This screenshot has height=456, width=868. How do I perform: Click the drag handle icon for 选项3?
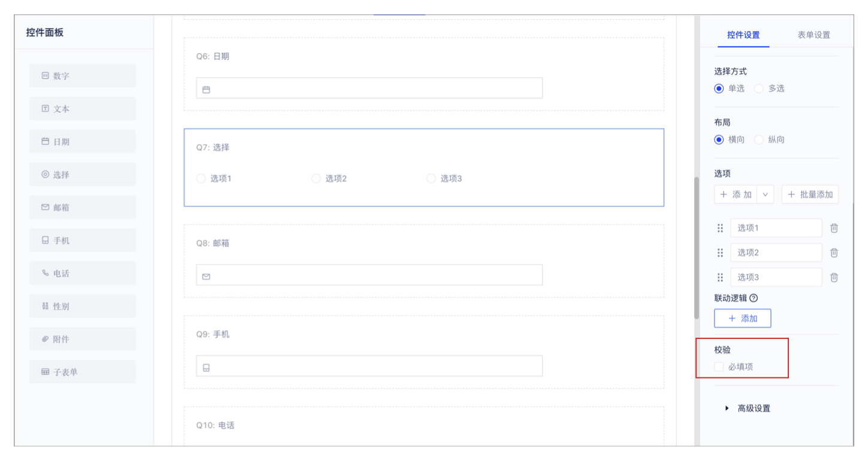(x=721, y=277)
